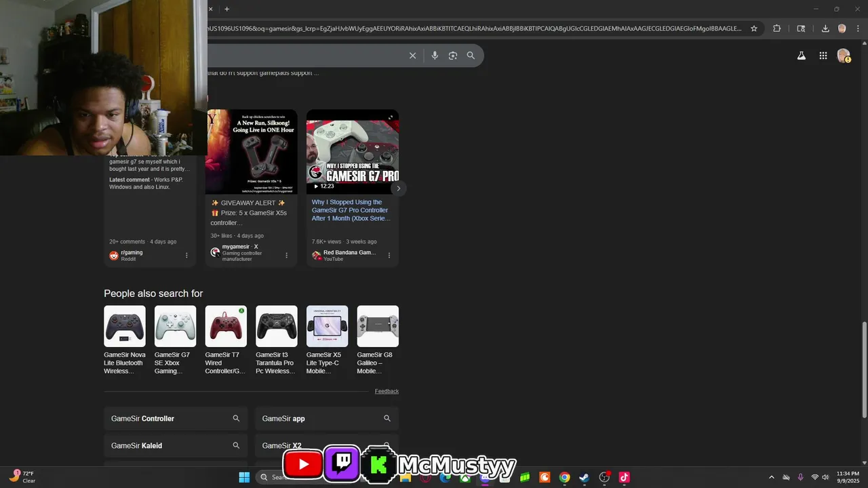Open the Chrome profile avatar in toolbar

(x=842, y=28)
